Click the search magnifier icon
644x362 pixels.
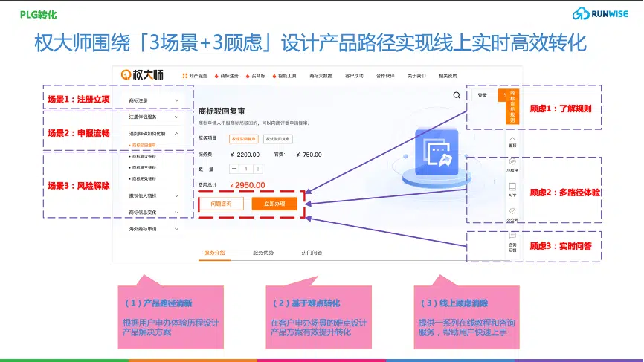pos(457,96)
